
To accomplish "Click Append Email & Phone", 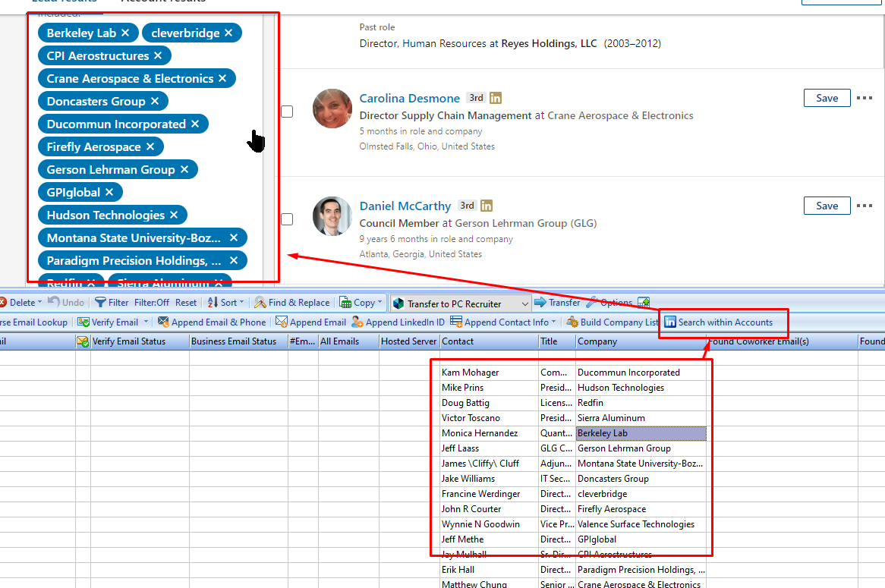I will coord(212,322).
